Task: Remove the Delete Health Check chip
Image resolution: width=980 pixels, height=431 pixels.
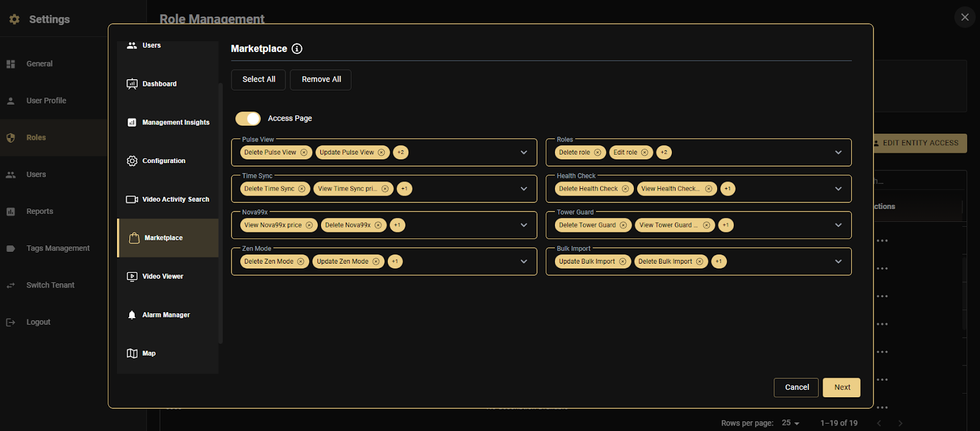Action: tap(625, 189)
